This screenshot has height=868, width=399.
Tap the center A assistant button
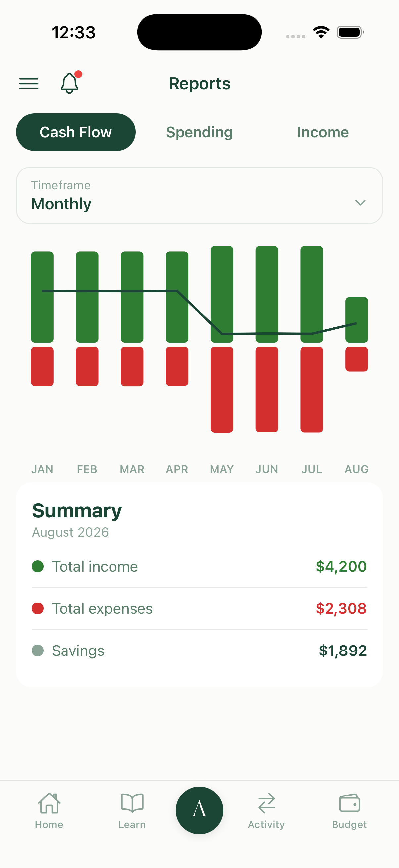[199, 810]
